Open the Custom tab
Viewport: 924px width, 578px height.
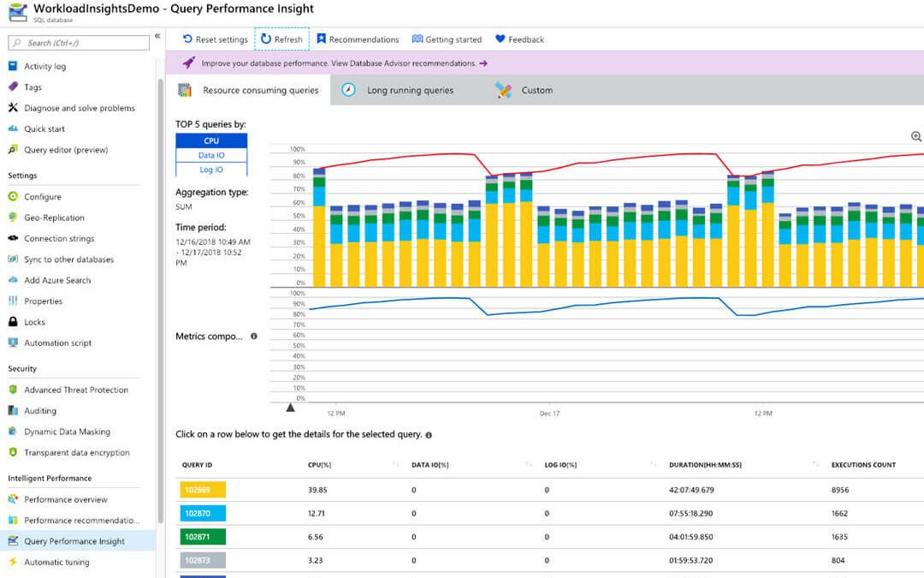[x=538, y=89]
